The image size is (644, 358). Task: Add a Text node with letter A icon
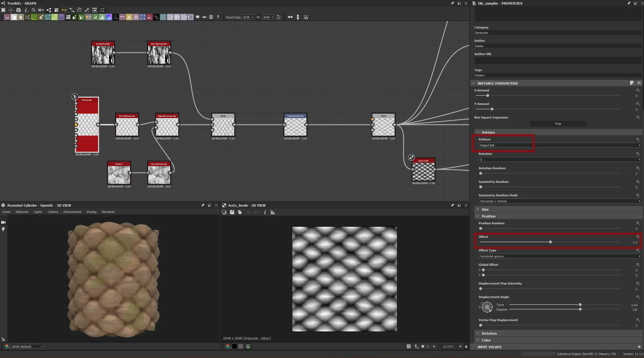point(136,17)
